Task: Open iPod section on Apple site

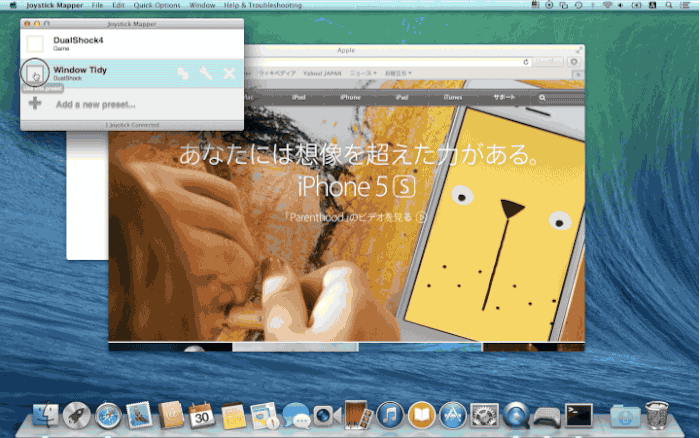Action: [x=299, y=97]
